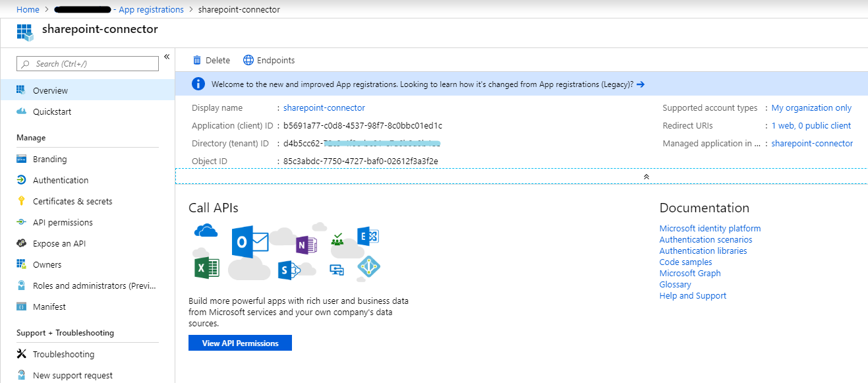Click the Owners sidebar icon
The height and width of the screenshot is (383, 868).
21,265
